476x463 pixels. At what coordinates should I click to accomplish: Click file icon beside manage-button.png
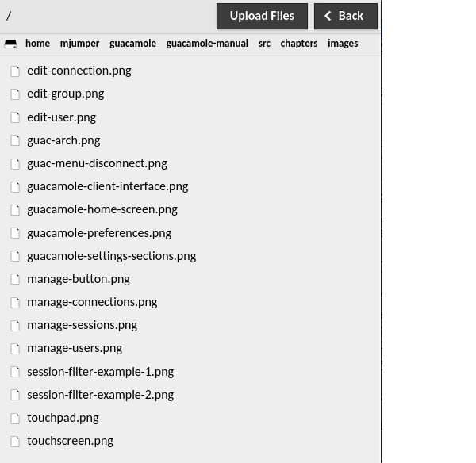pyautogui.click(x=15, y=279)
